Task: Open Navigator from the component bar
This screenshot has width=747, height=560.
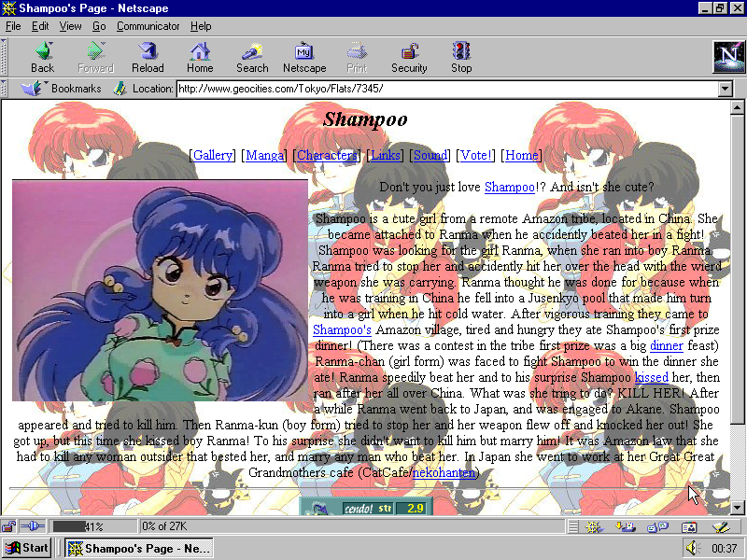Action: pyautogui.click(x=594, y=526)
